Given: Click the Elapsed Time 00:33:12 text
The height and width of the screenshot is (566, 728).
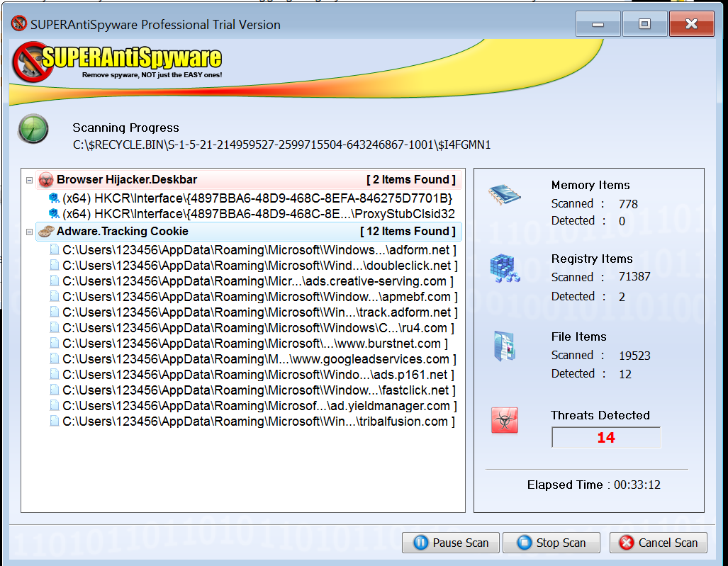Looking at the screenshot, I should pyautogui.click(x=594, y=485).
